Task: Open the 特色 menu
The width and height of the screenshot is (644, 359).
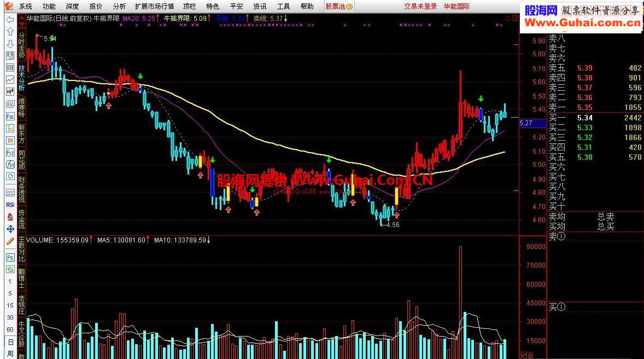Action: [213, 6]
